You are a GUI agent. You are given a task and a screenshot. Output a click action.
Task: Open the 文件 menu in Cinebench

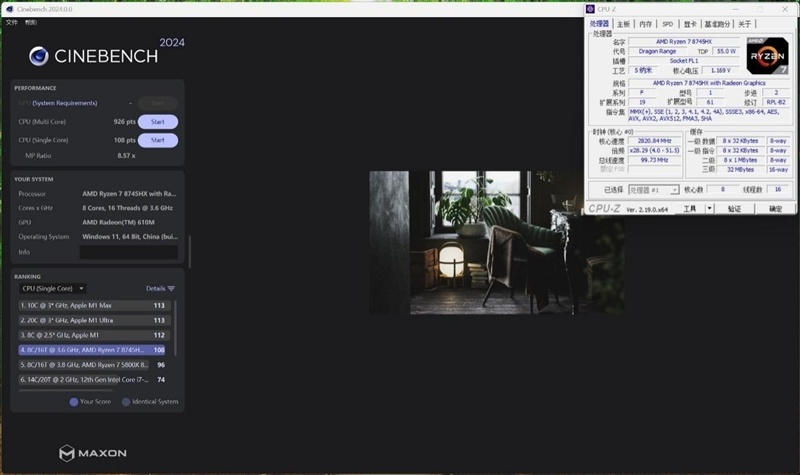[x=12, y=22]
